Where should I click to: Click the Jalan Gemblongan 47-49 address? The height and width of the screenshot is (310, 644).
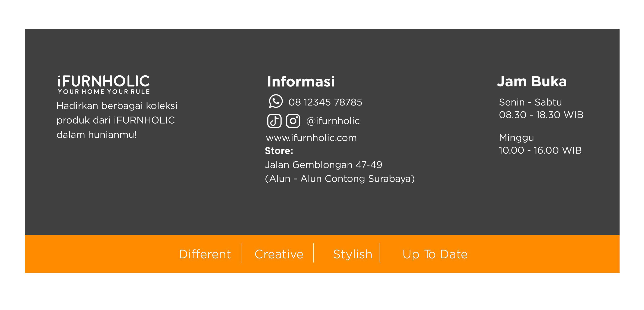pyautogui.click(x=323, y=165)
